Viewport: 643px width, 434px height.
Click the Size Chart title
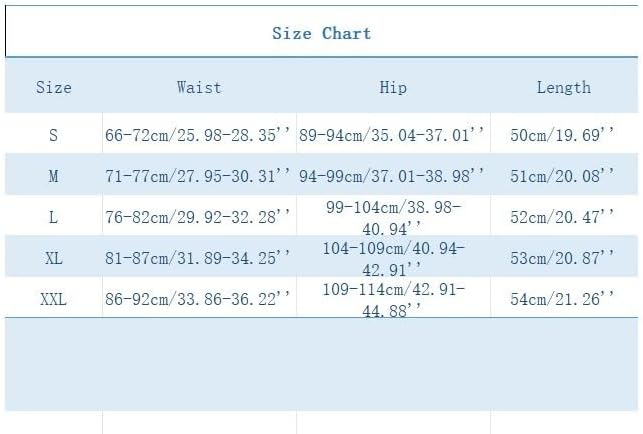click(x=321, y=33)
